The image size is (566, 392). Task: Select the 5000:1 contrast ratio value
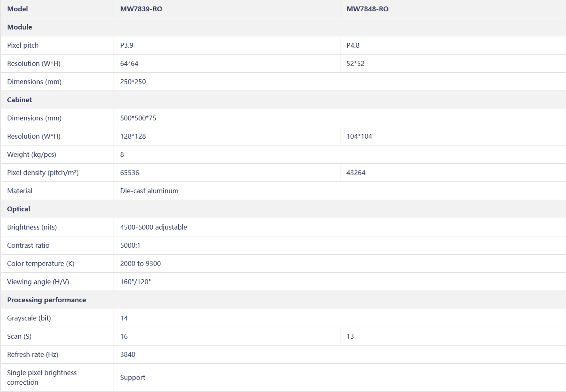130,245
